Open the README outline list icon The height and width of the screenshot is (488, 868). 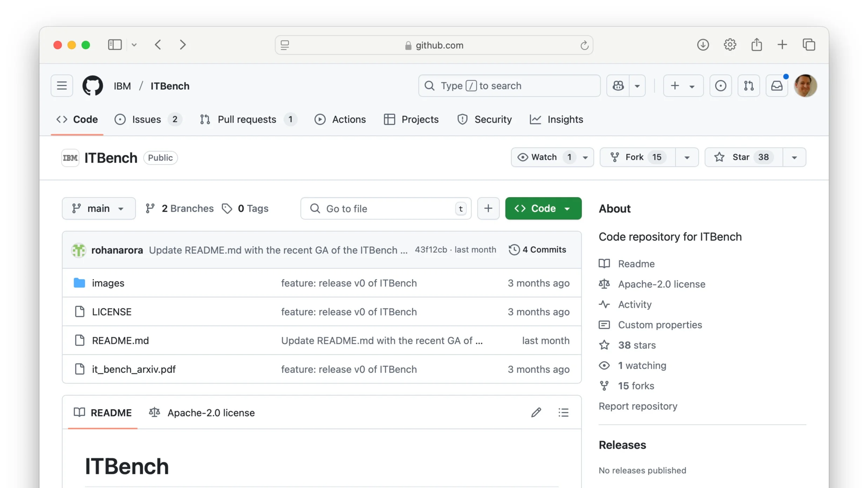pos(563,412)
